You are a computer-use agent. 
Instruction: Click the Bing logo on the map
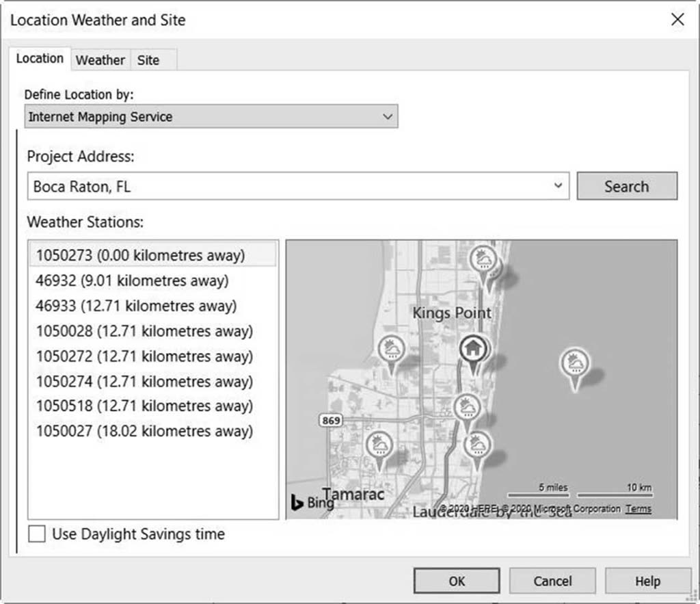[312, 502]
